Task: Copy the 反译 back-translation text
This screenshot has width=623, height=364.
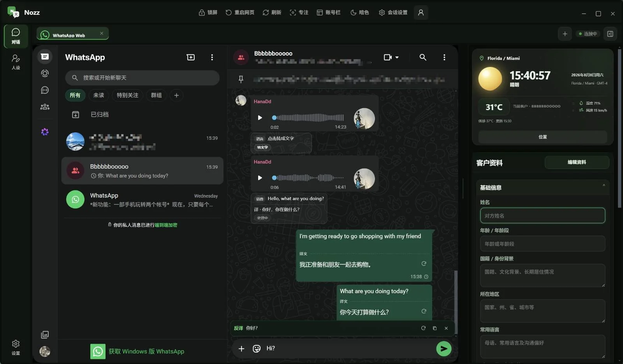Action: pyautogui.click(x=435, y=328)
